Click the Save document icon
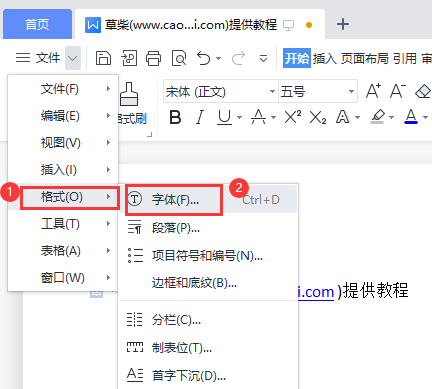This screenshot has height=389, width=432. pyautogui.click(x=103, y=58)
